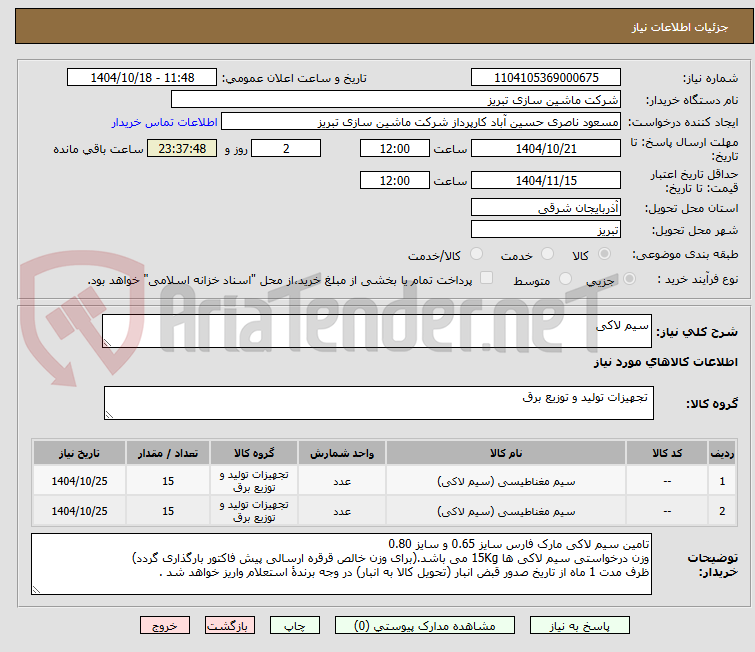Click the نام کالا column header
Screen dimensions: 755x652
[x=506, y=453]
